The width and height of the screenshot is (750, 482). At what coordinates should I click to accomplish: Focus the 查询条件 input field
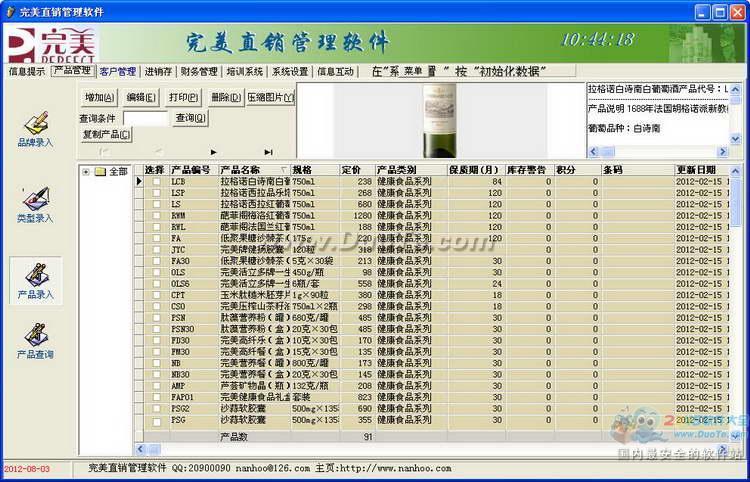coord(145,118)
